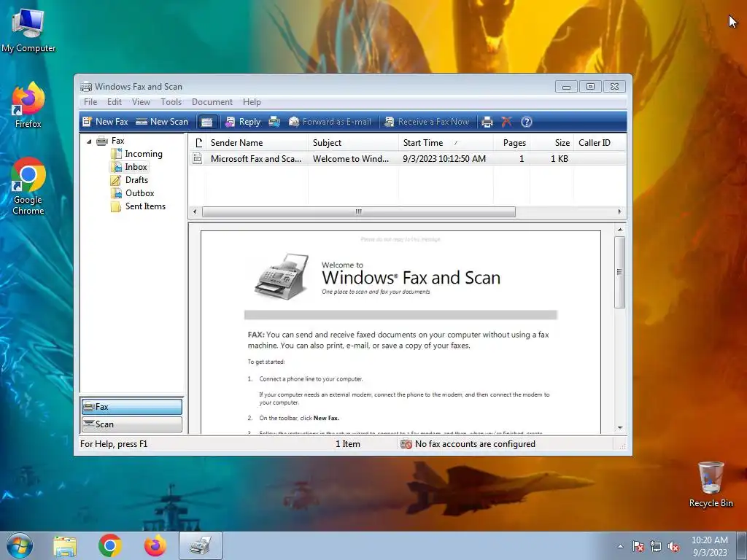Screen dimensions: 747x560
Task: Open the Help menu
Action: pyautogui.click(x=252, y=102)
